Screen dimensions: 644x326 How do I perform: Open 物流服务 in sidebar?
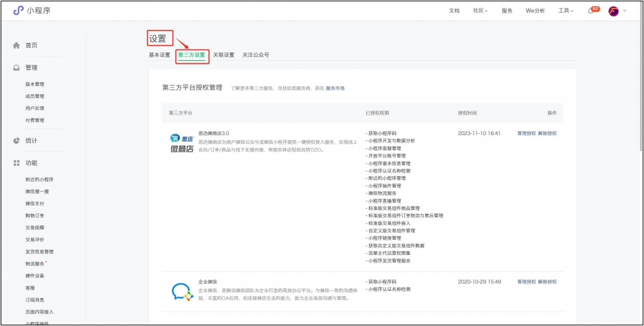pos(34,264)
